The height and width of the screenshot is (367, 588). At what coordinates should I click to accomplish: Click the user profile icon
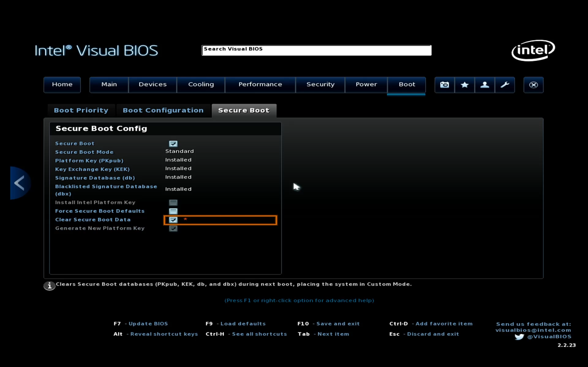tap(485, 85)
